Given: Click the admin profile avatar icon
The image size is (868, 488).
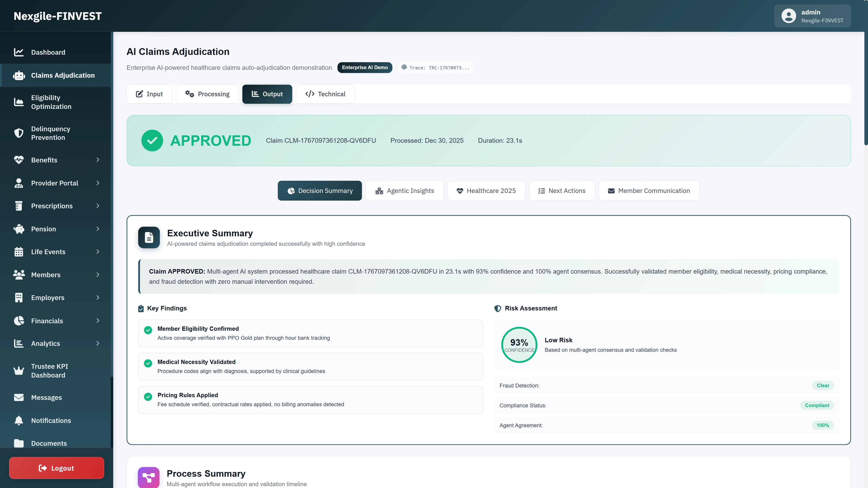Looking at the screenshot, I should coord(788,16).
